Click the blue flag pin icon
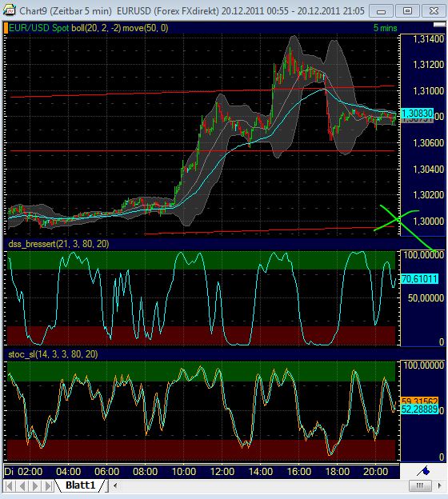The image size is (448, 499). click(x=423, y=471)
